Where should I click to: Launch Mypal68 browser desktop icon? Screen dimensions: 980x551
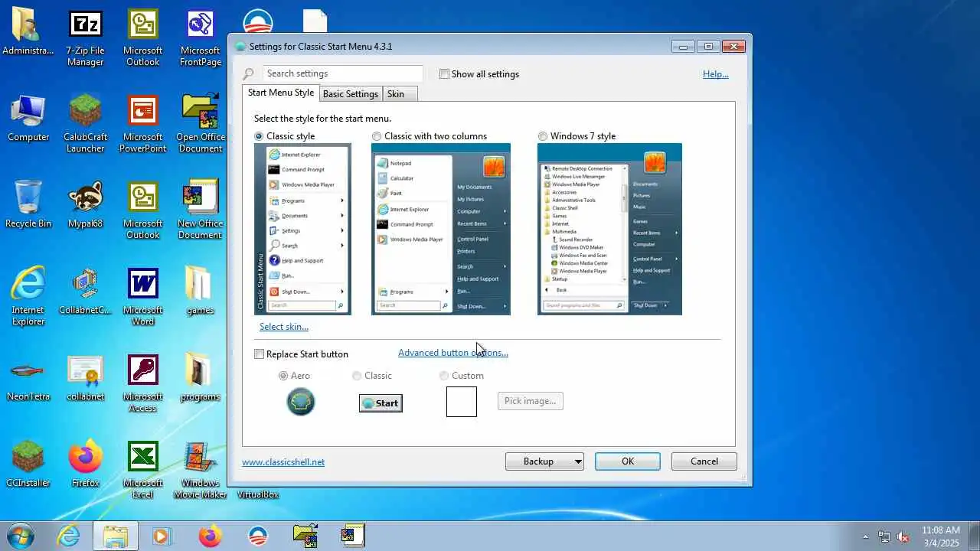85,204
